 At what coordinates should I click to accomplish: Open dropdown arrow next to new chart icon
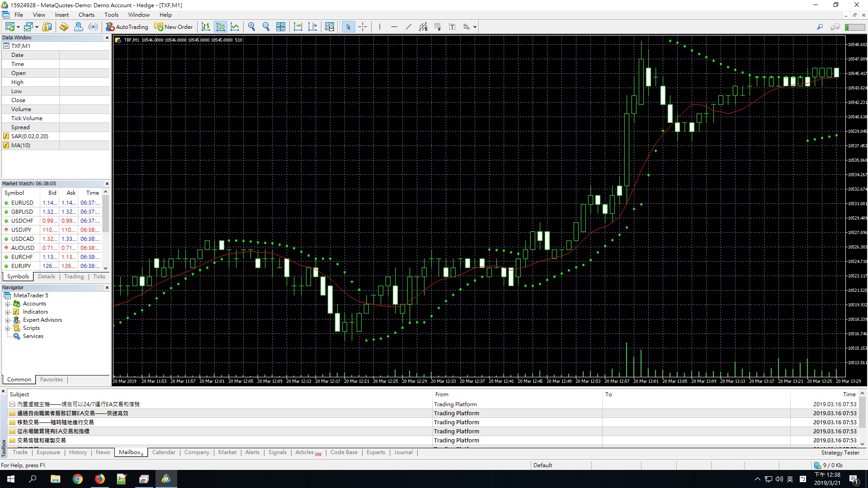18,27
